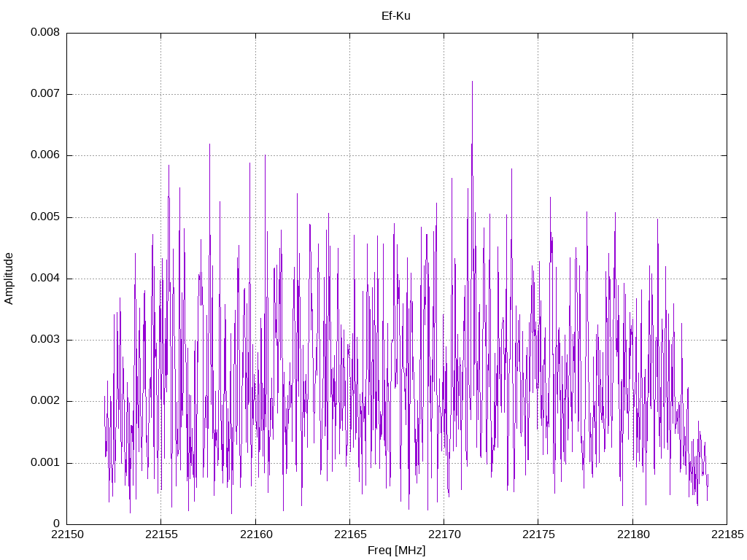Click the y-axis tick value 0.006

tap(45, 155)
